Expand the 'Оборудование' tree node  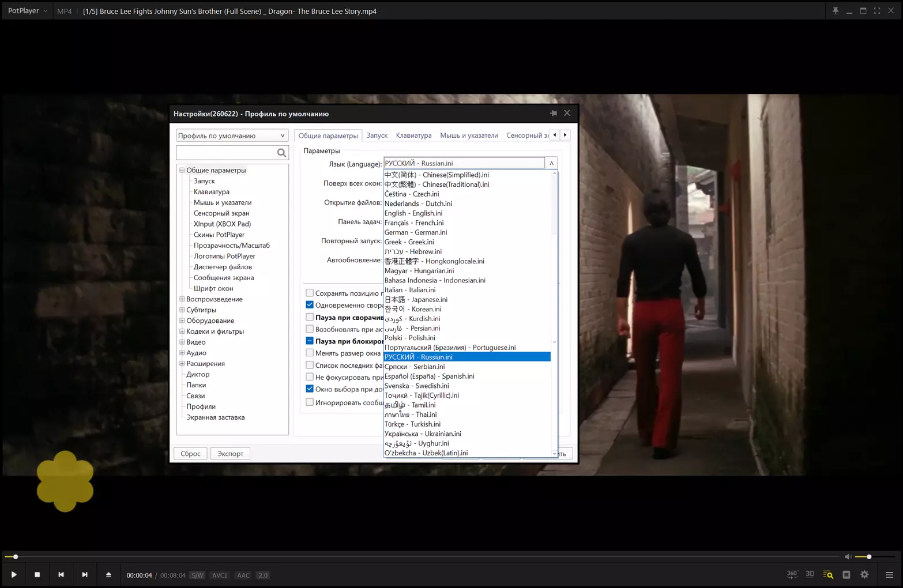pos(182,321)
